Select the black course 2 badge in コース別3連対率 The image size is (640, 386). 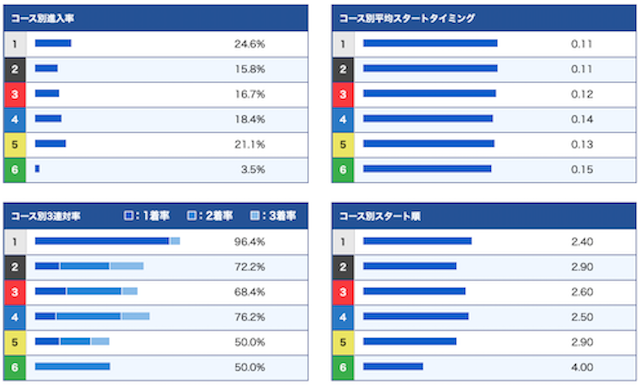coord(15,267)
